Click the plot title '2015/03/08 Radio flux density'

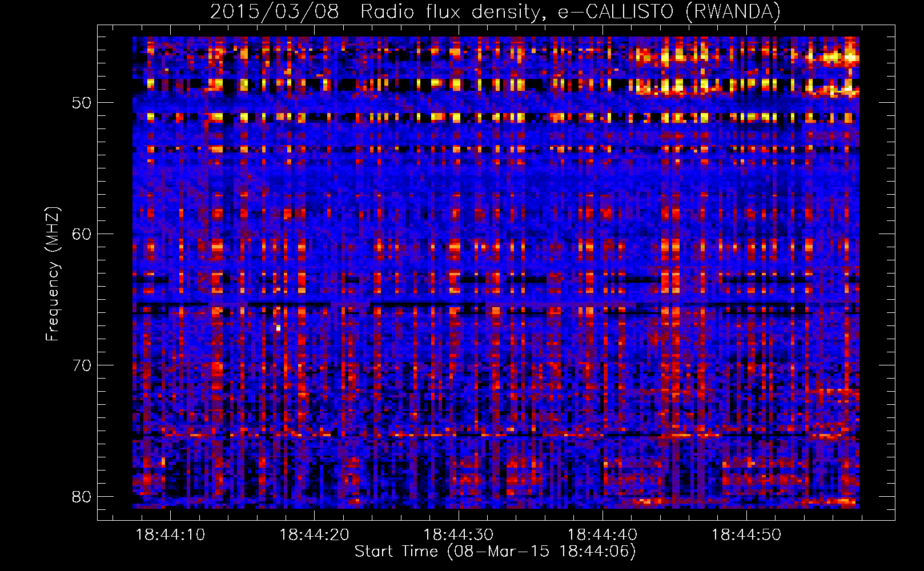(496, 11)
